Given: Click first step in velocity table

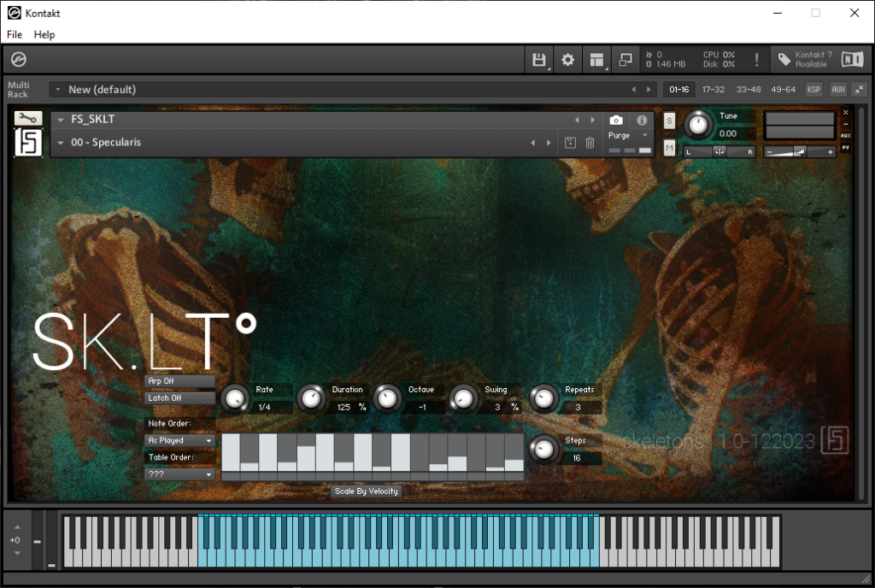Looking at the screenshot, I should click(231, 453).
